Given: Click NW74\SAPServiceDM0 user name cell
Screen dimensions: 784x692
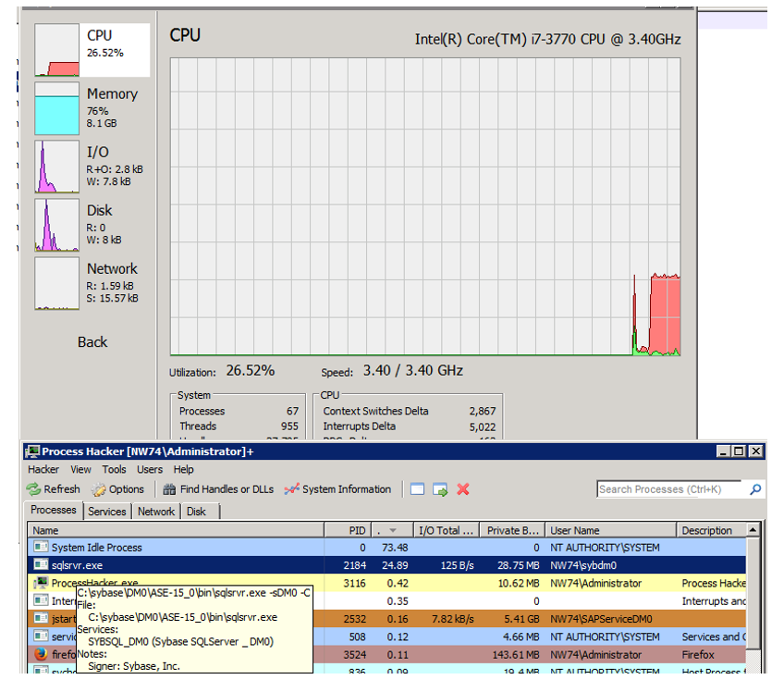Looking at the screenshot, I should tap(601, 620).
